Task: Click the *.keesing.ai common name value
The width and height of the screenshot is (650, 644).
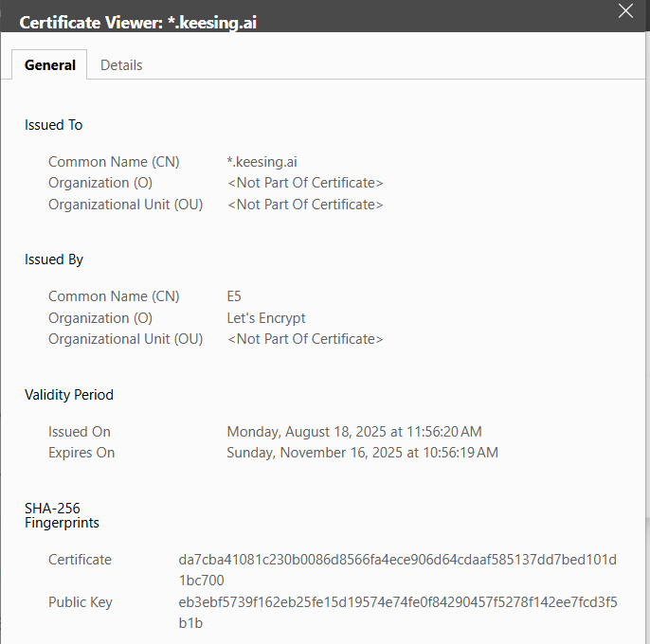Action: pos(262,162)
